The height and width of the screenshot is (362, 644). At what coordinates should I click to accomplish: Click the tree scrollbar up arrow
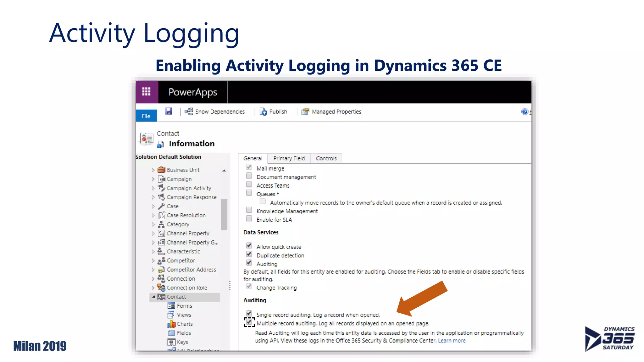(x=224, y=170)
